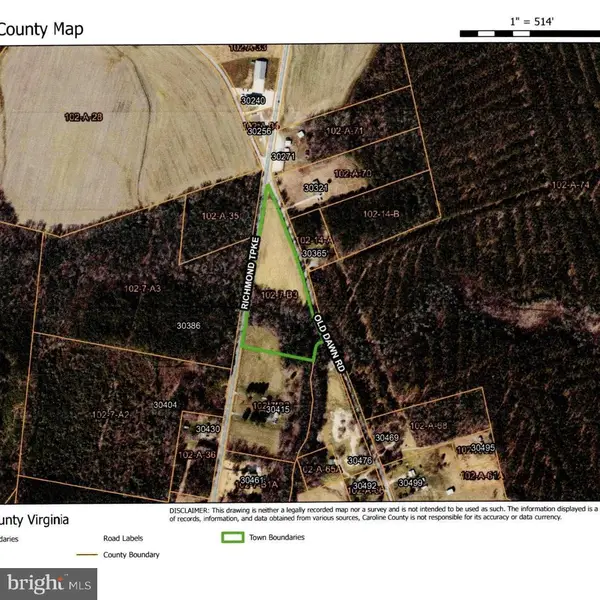
Task: Select the County Map title
Action: [41, 29]
